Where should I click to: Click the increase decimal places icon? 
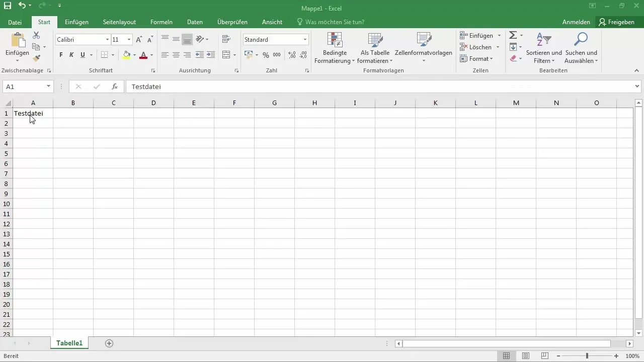click(x=292, y=55)
